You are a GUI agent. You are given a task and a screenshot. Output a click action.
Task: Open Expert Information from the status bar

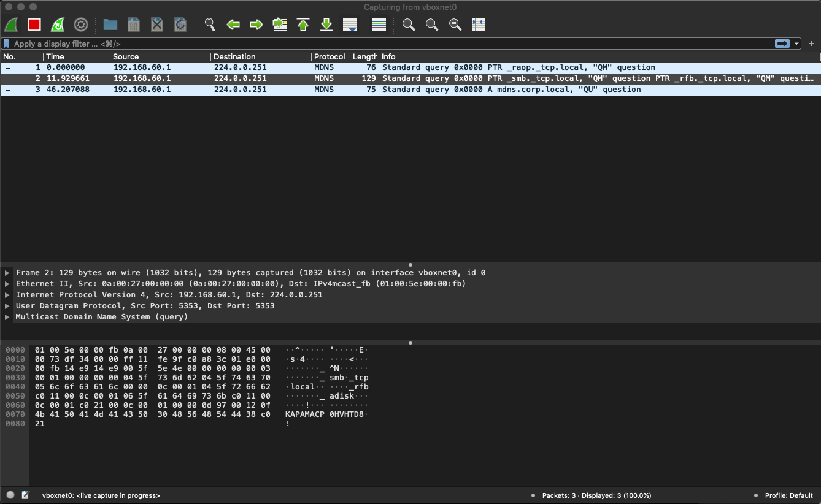coord(10,495)
